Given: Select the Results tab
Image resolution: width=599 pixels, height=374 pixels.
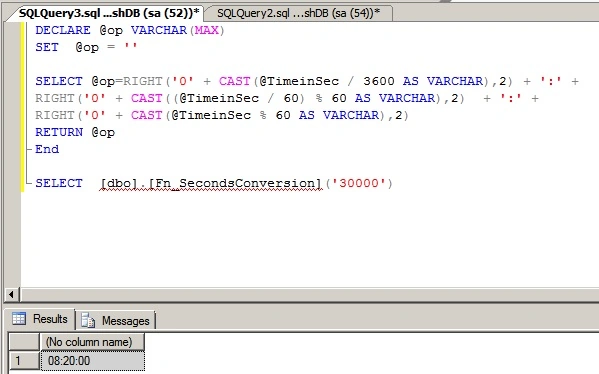Looking at the screenshot, I should tap(40, 319).
